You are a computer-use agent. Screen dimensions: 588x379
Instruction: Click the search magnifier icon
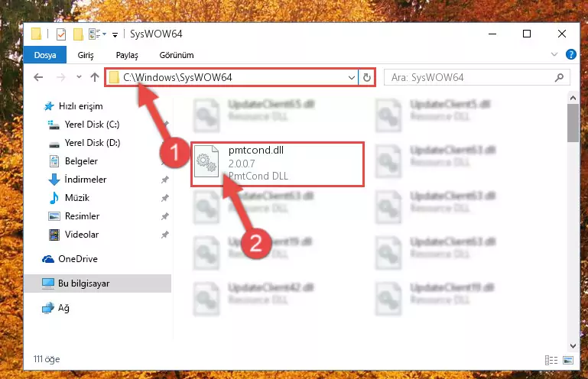[x=559, y=78]
